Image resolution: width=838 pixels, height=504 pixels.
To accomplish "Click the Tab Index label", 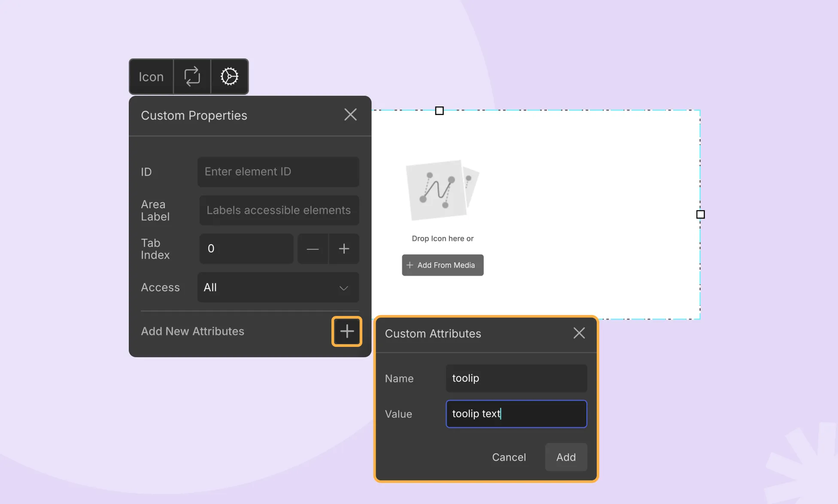I will [155, 249].
